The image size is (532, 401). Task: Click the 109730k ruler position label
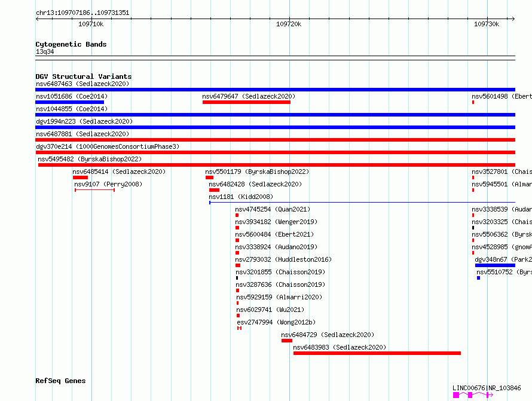coord(487,24)
